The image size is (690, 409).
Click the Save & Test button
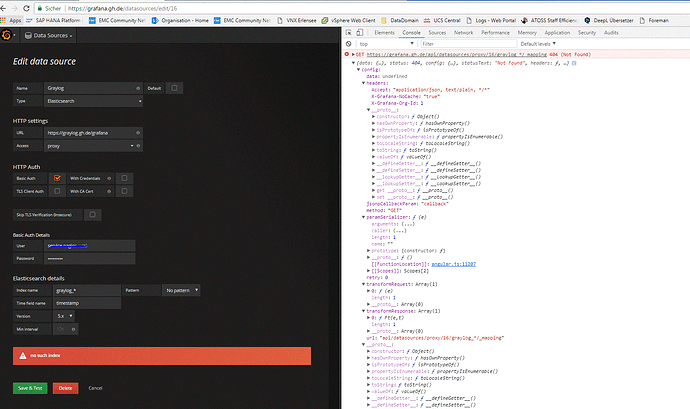coord(30,388)
